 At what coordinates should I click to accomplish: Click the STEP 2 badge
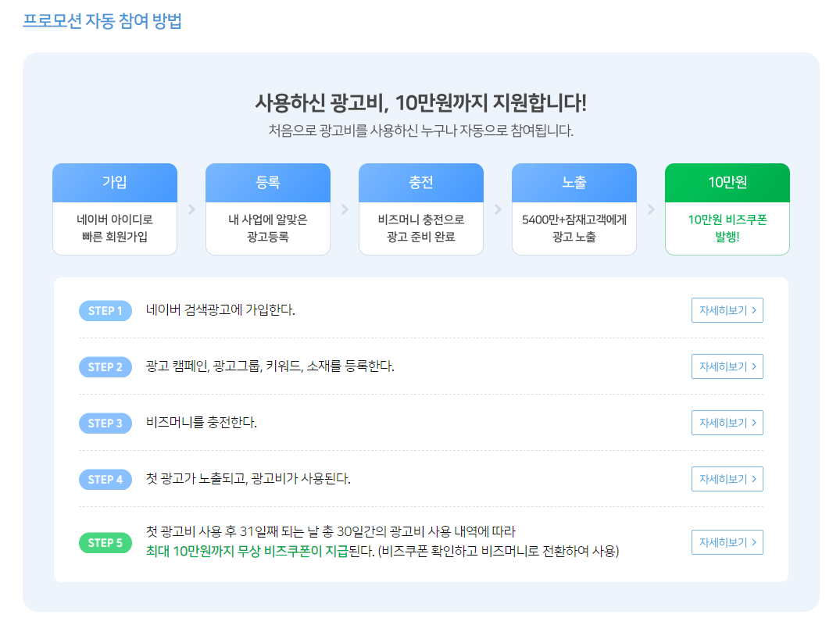click(x=105, y=367)
